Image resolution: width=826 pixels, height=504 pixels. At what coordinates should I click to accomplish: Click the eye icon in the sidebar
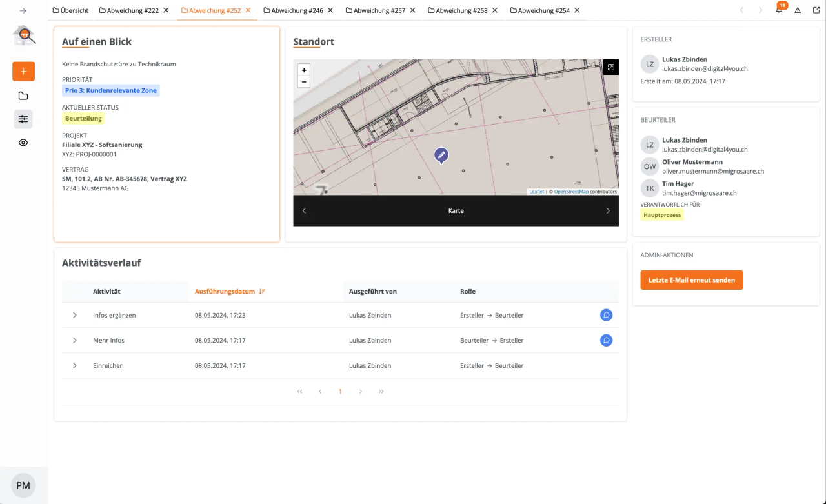23,143
